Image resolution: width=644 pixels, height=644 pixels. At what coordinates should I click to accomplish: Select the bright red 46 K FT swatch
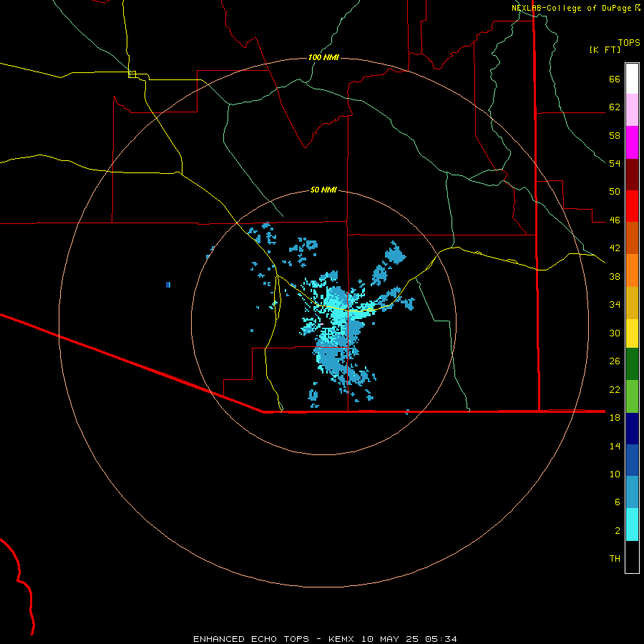(632, 206)
